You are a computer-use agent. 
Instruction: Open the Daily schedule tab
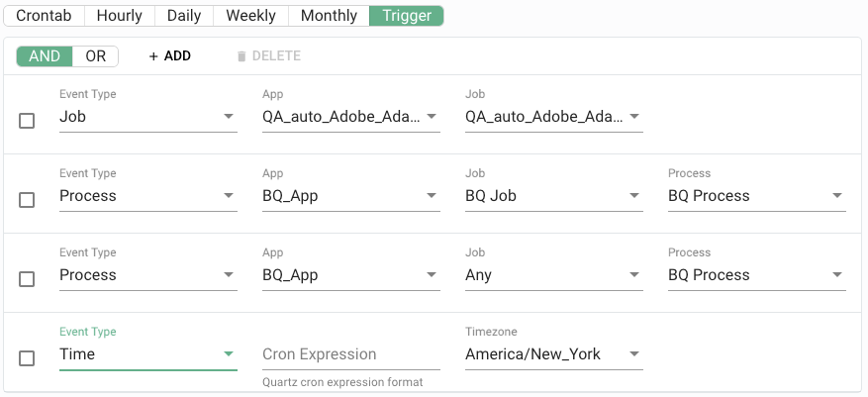pyautogui.click(x=184, y=16)
